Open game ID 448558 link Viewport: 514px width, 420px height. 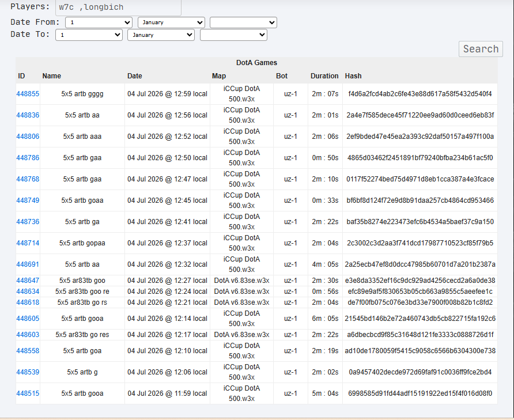point(28,351)
